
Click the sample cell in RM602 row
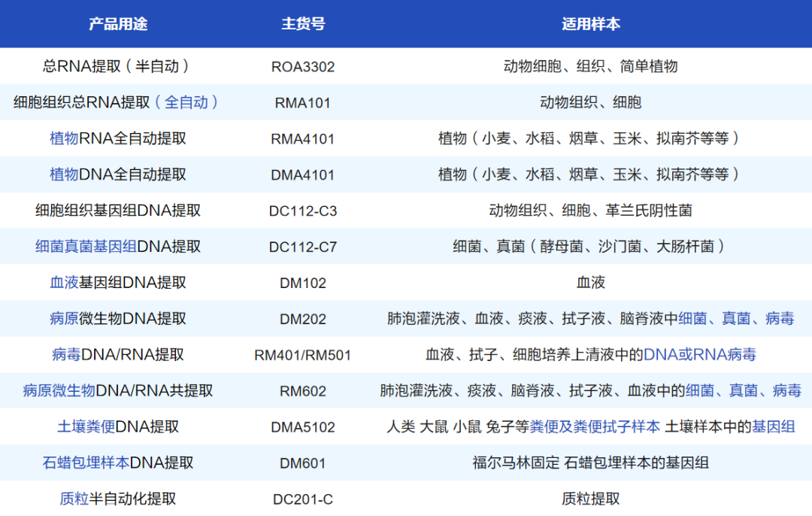click(591, 390)
